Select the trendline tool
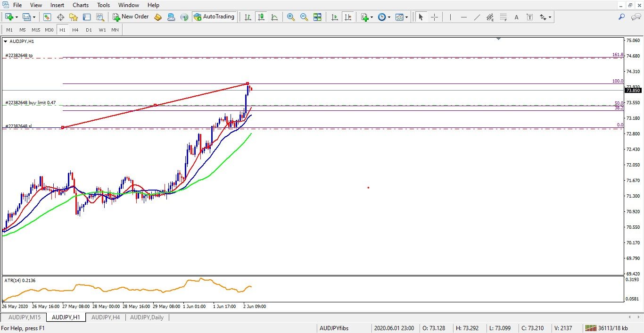Screen dimensions: 644x333 (x=477, y=17)
